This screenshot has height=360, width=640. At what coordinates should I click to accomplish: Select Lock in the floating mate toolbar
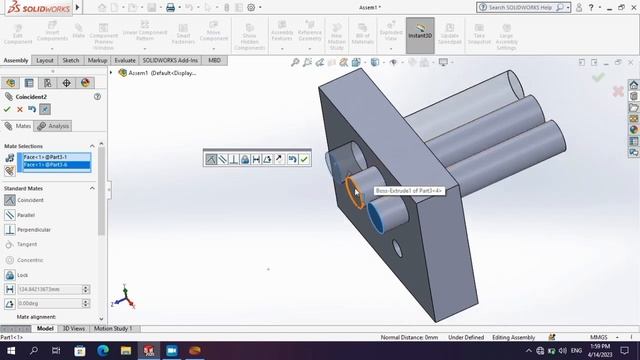click(245, 159)
